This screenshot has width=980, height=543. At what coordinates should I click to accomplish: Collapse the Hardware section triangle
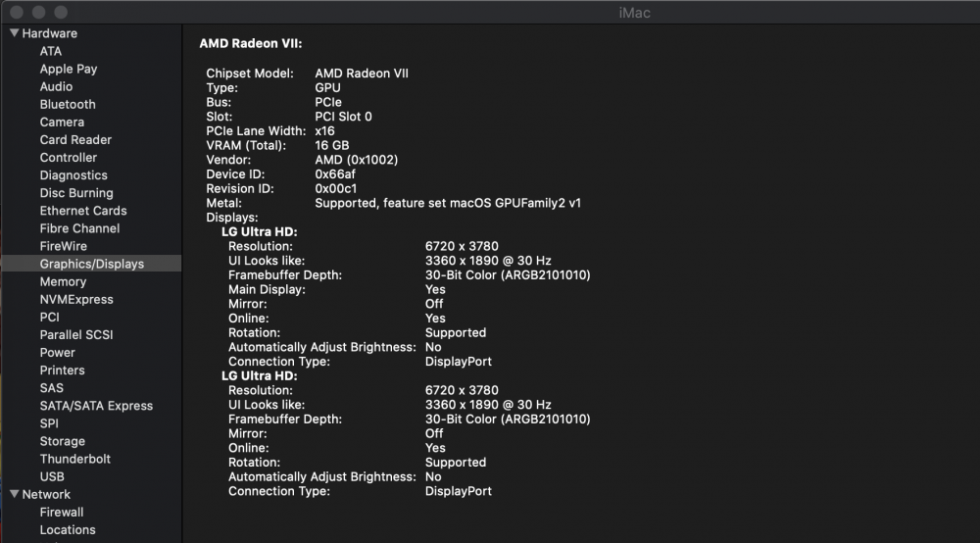point(15,33)
